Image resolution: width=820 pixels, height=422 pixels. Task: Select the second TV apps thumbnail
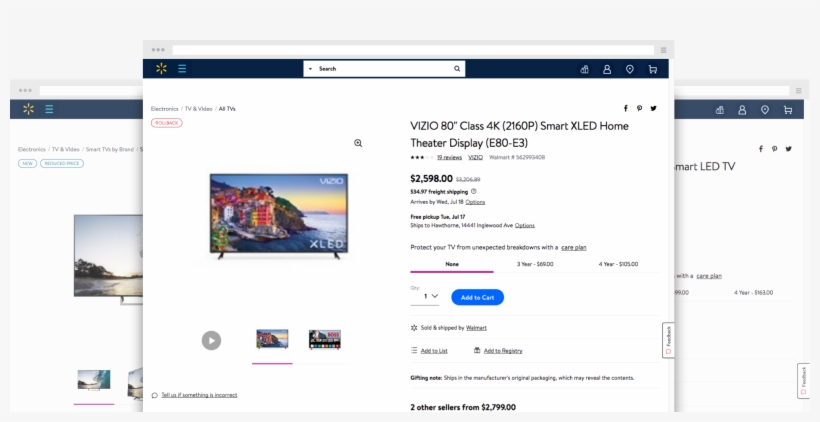(x=325, y=339)
